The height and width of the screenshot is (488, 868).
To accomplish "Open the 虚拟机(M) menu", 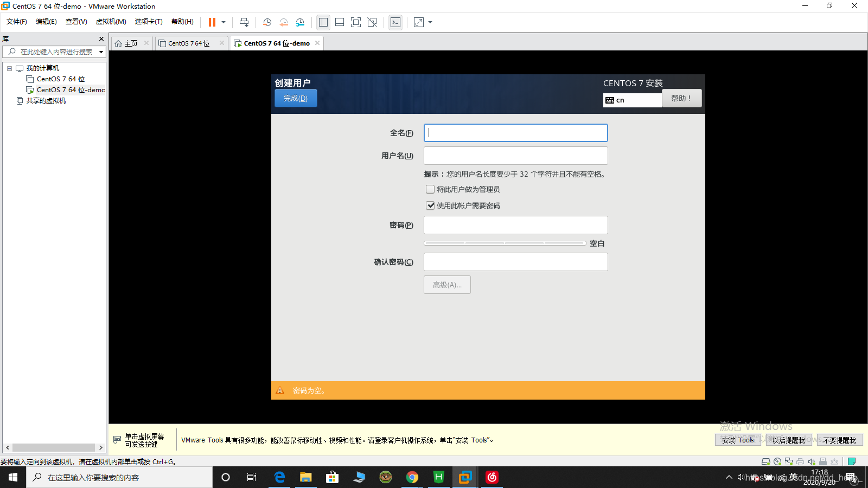I will point(111,22).
